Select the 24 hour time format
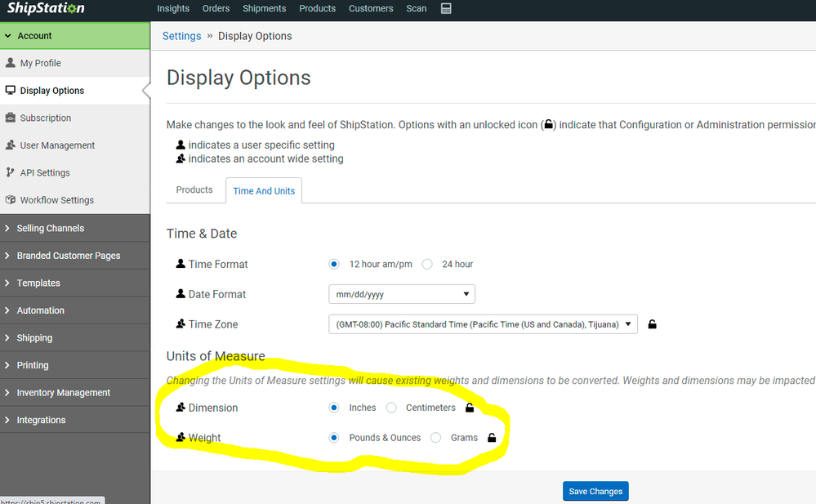The width and height of the screenshot is (816, 504). click(427, 264)
